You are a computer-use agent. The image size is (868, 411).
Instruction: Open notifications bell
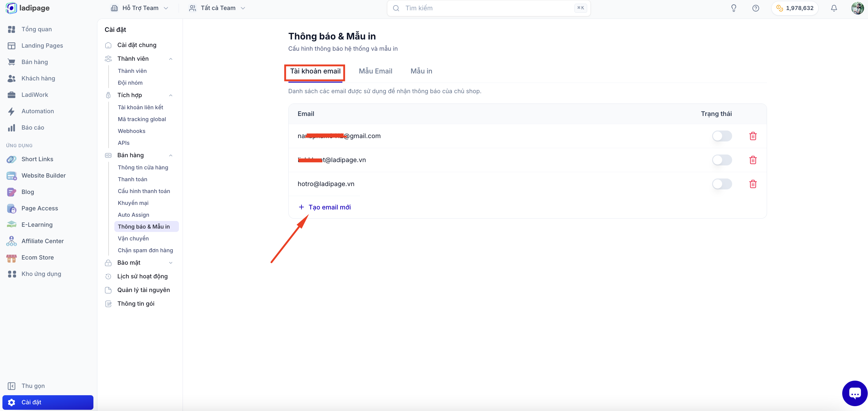tap(834, 8)
